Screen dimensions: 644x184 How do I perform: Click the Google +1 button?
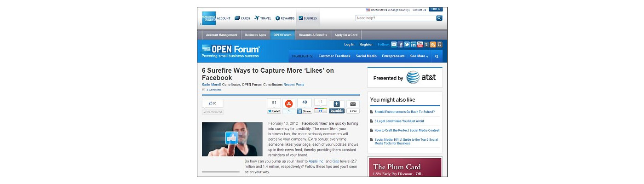pos(321,111)
